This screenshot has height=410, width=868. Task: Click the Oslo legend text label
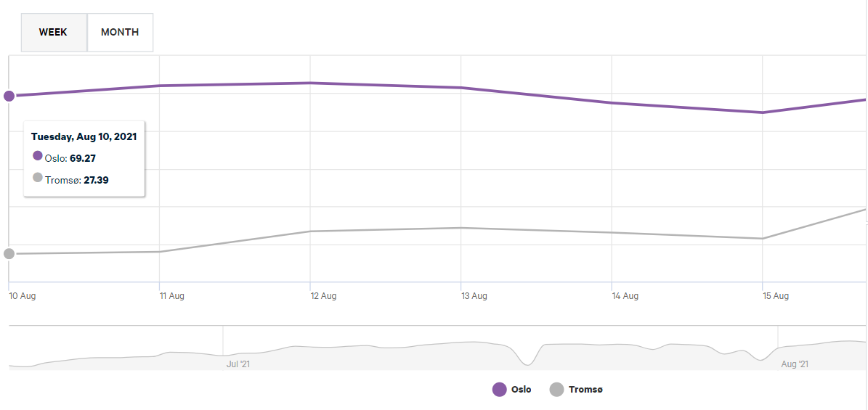click(521, 390)
